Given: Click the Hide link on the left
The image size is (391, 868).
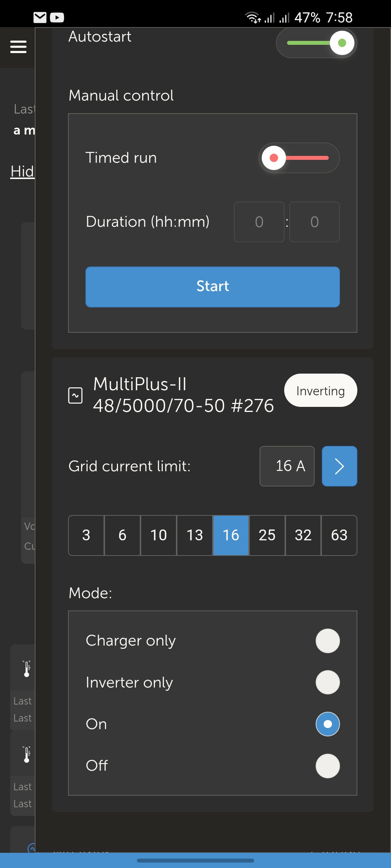Looking at the screenshot, I should (x=22, y=171).
